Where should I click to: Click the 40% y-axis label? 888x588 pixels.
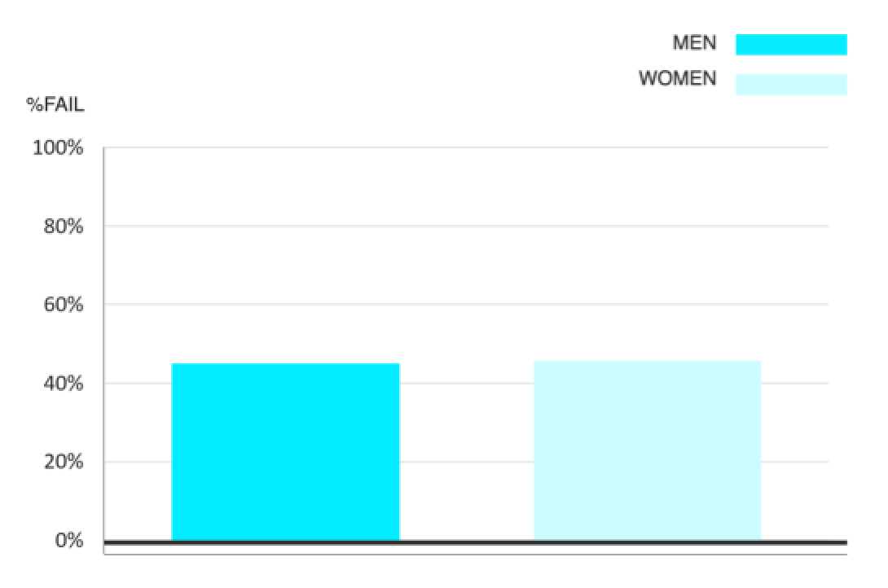[64, 384]
